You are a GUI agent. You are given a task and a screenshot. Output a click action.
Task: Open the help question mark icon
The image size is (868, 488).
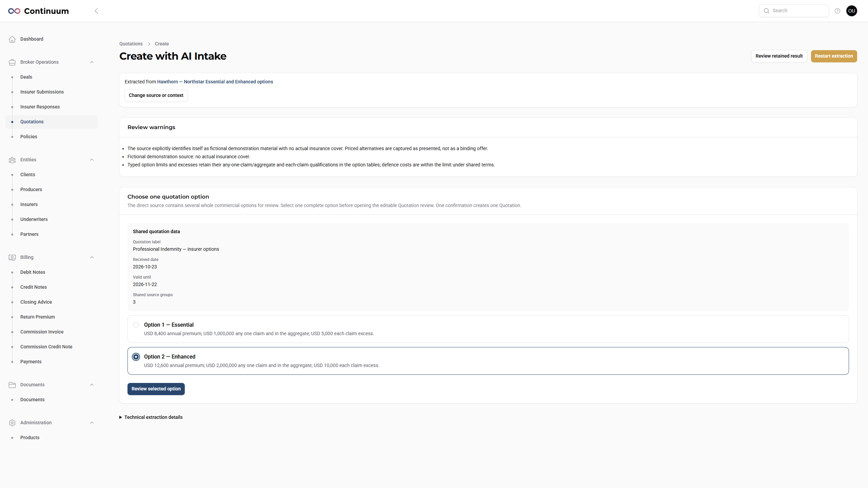point(837,11)
